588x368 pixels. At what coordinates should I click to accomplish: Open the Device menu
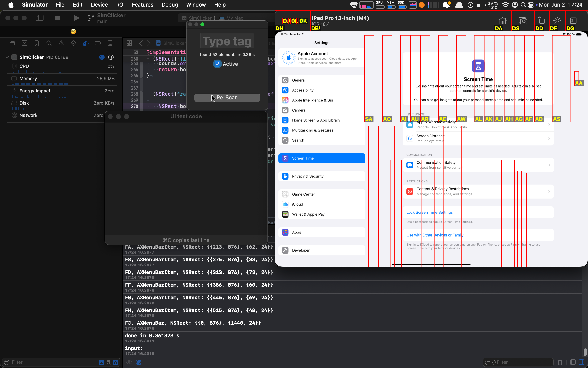point(99,5)
